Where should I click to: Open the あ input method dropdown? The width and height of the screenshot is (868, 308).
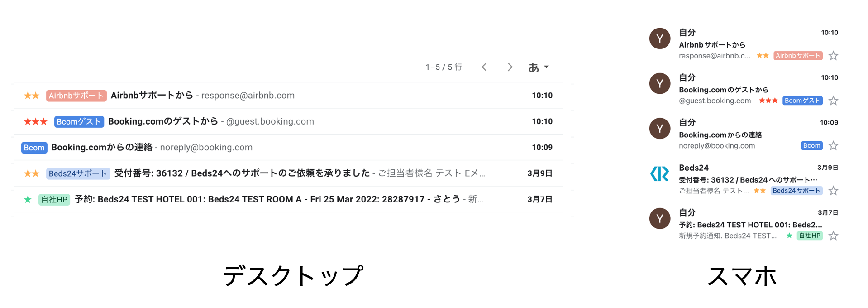pos(539,67)
